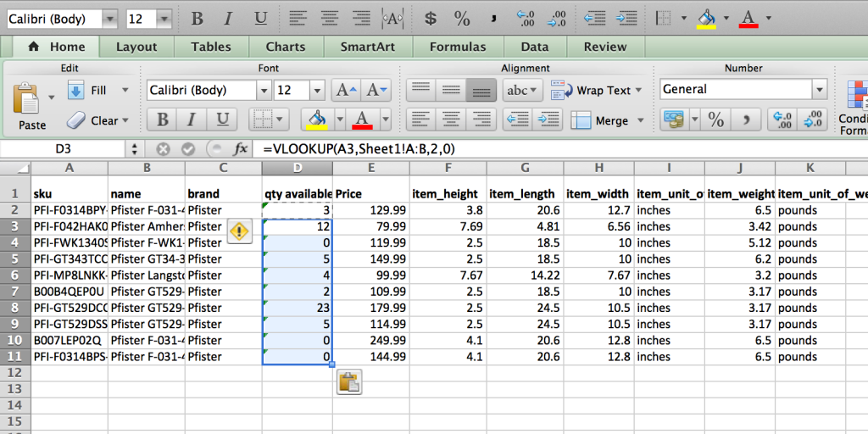868x434 pixels.
Task: Align text right in the top toolbar
Action: click(361, 19)
